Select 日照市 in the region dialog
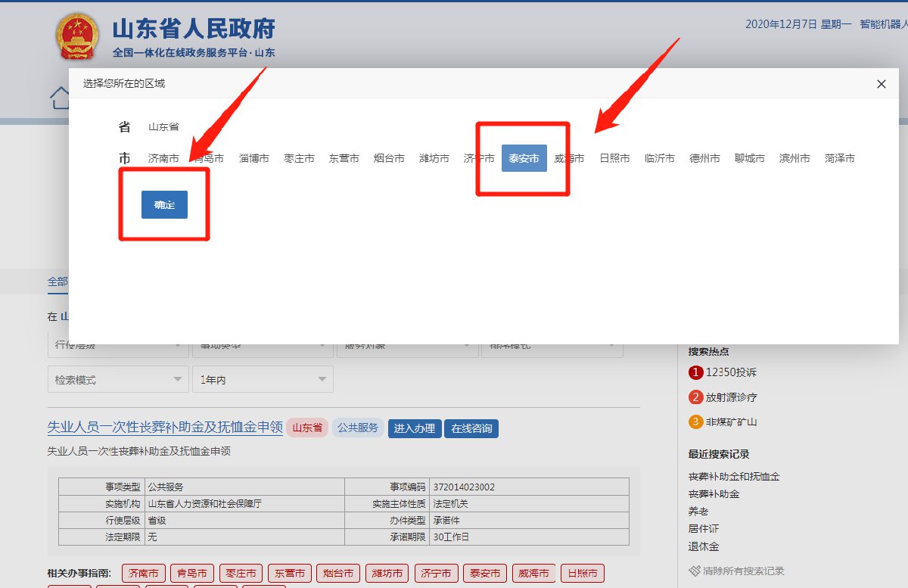 614,158
